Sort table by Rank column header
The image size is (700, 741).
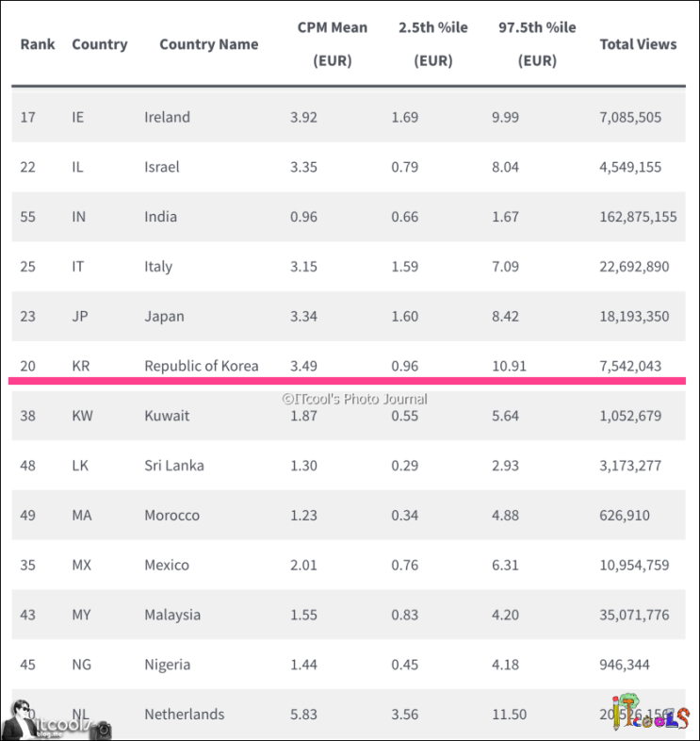click(x=38, y=44)
